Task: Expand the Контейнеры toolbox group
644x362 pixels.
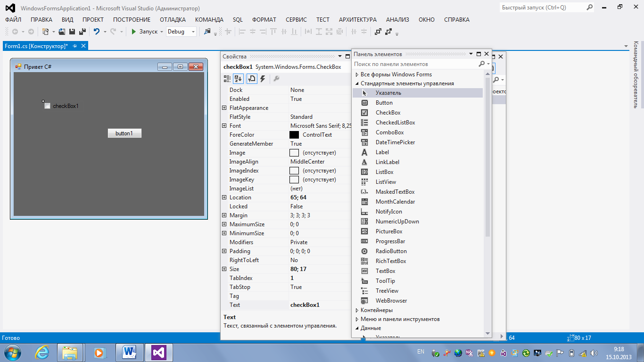Action: click(357, 310)
